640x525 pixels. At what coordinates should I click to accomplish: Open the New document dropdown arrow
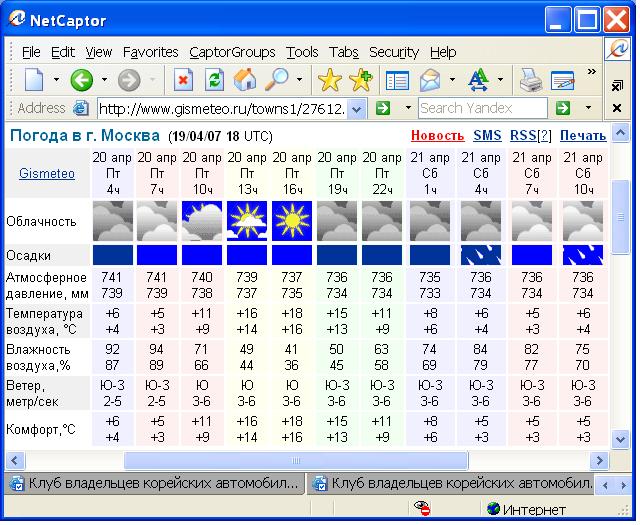click(56, 80)
